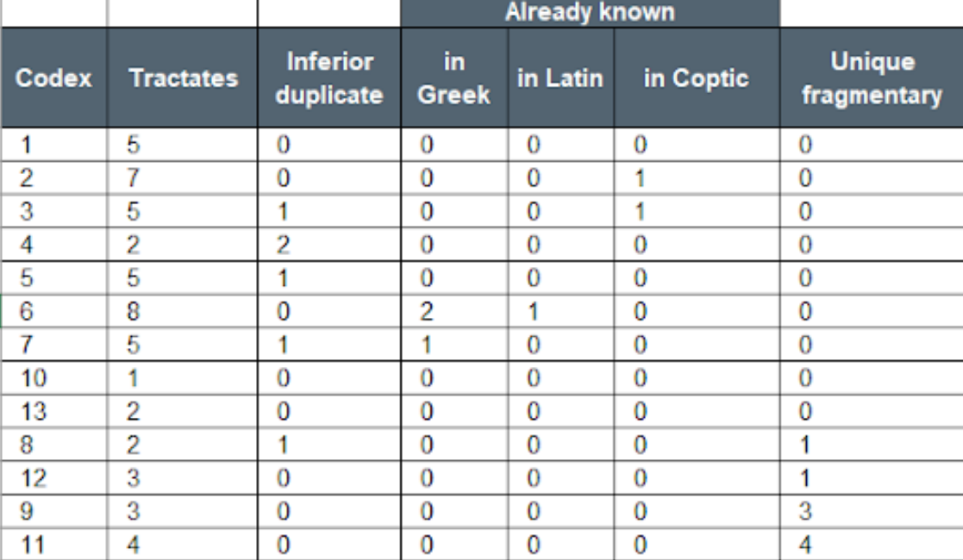The height and width of the screenshot is (560, 963).
Task: Click the Codex cell with value 12
Action: (x=53, y=478)
